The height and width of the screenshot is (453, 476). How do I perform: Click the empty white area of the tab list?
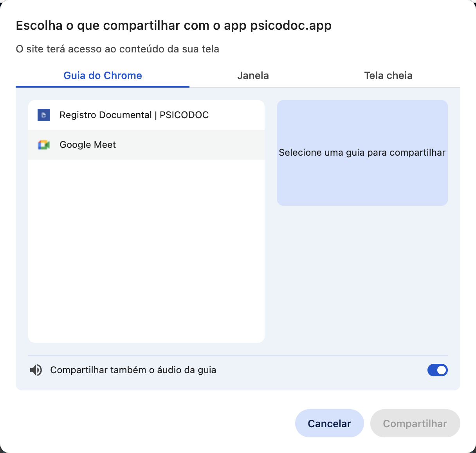coord(146,250)
